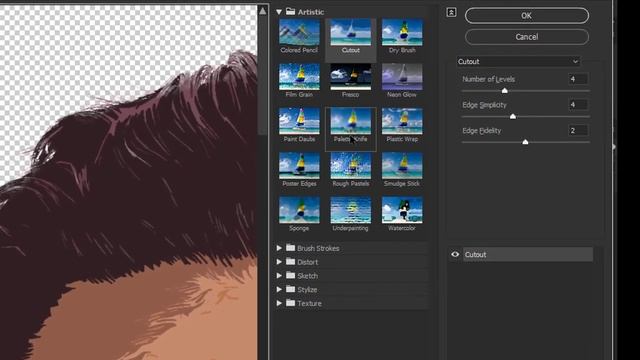Click the Artistic folder icon

coord(291,11)
